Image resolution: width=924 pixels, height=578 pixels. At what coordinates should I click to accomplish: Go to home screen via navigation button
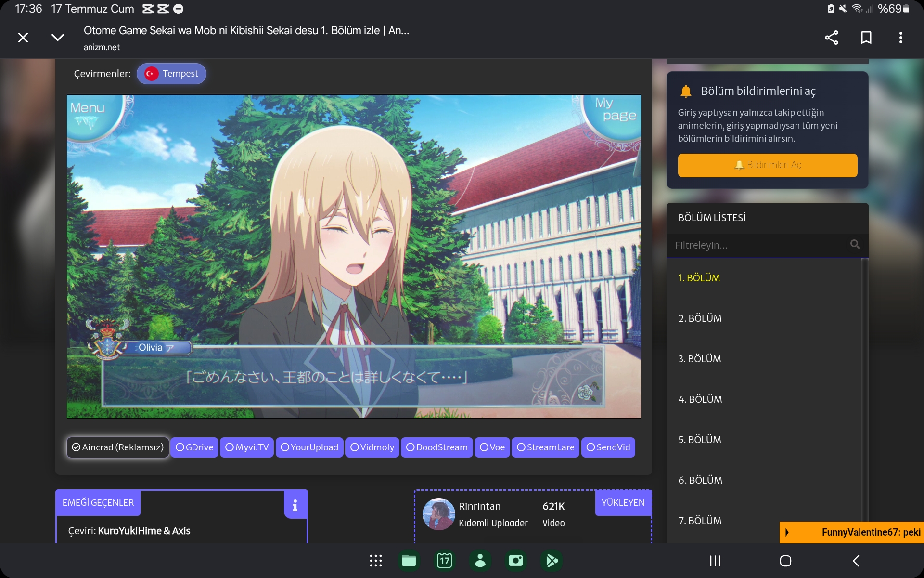[785, 561]
